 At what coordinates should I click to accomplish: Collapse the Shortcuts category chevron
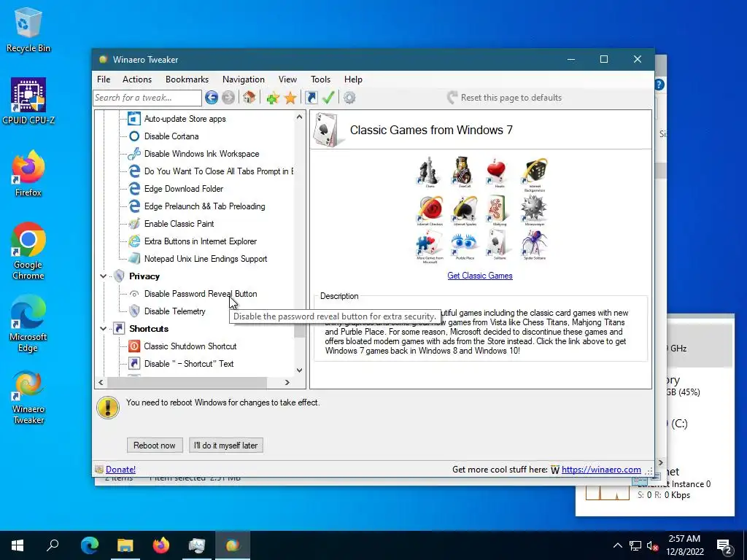click(x=103, y=329)
